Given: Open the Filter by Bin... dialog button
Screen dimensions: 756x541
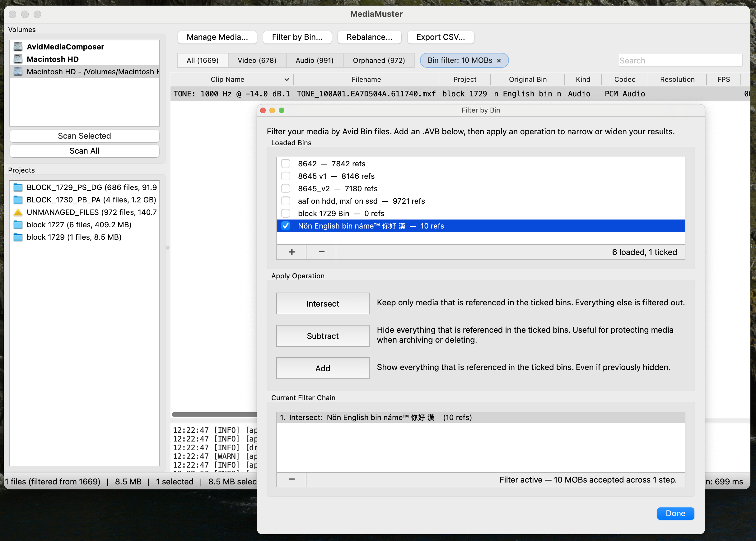Looking at the screenshot, I should [297, 37].
